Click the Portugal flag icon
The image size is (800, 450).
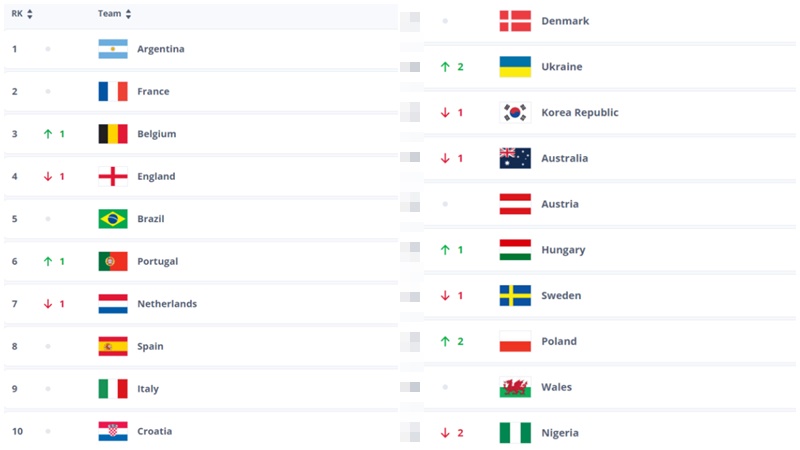113,261
